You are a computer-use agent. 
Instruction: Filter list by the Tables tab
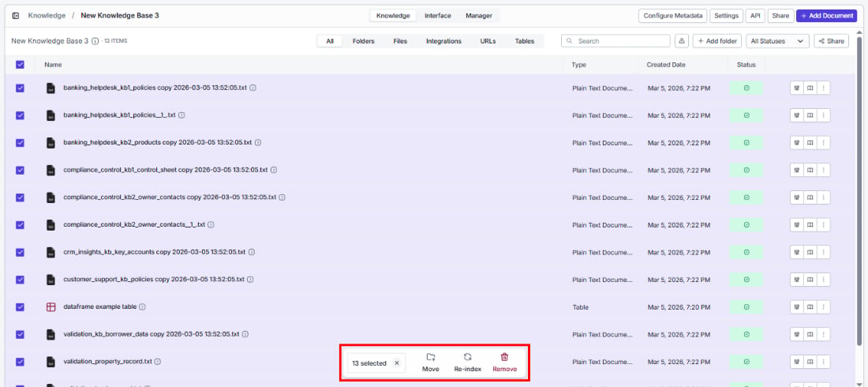coord(524,41)
